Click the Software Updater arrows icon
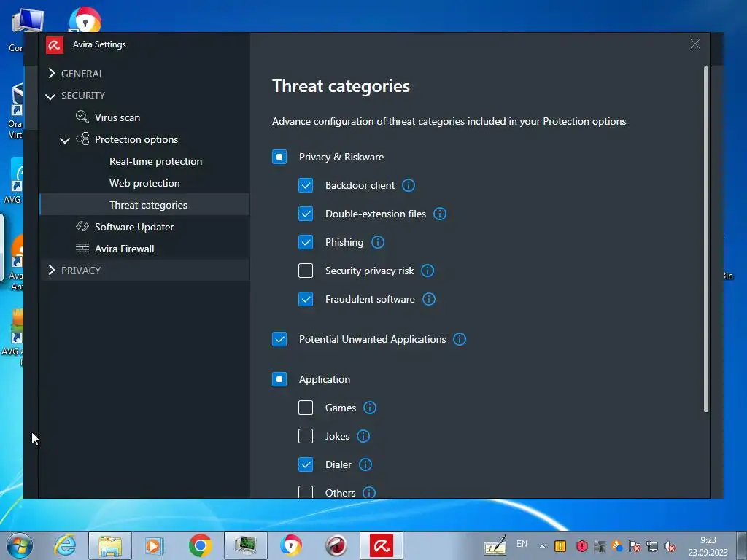 [82, 226]
